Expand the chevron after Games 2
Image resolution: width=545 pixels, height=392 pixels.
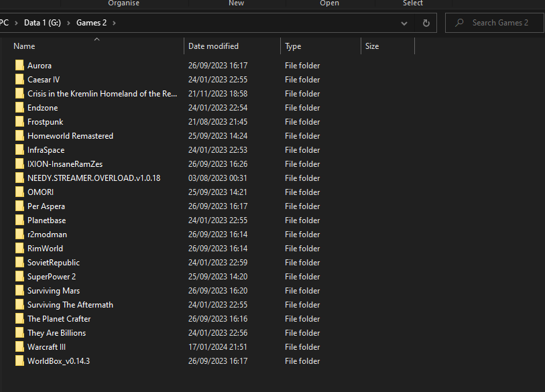[x=114, y=23]
